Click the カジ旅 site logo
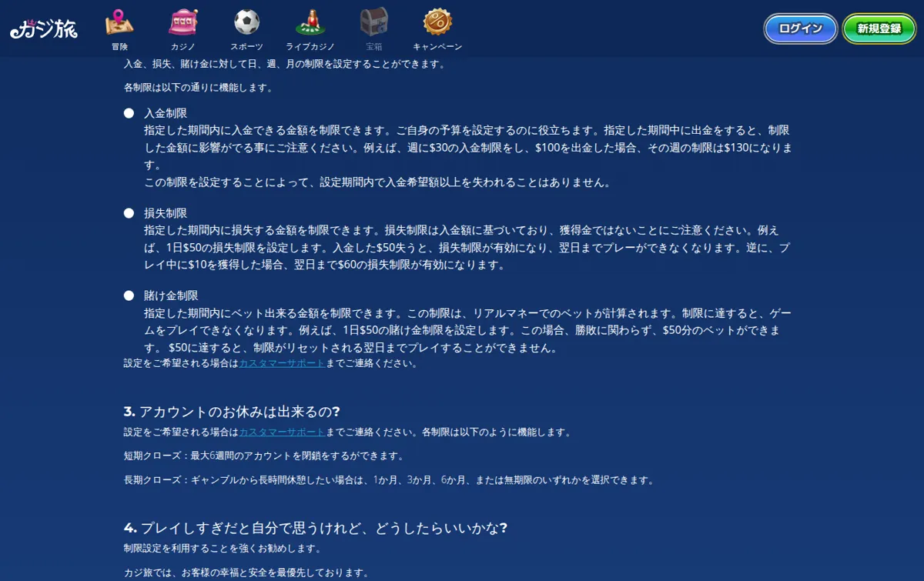This screenshot has width=924, height=581. (44, 28)
